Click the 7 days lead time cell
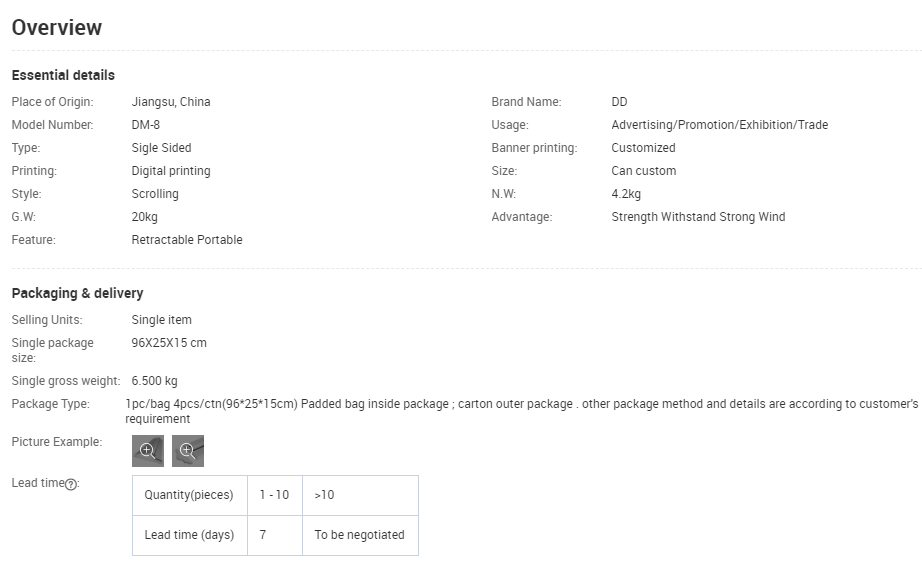This screenshot has width=922, height=563. click(263, 535)
